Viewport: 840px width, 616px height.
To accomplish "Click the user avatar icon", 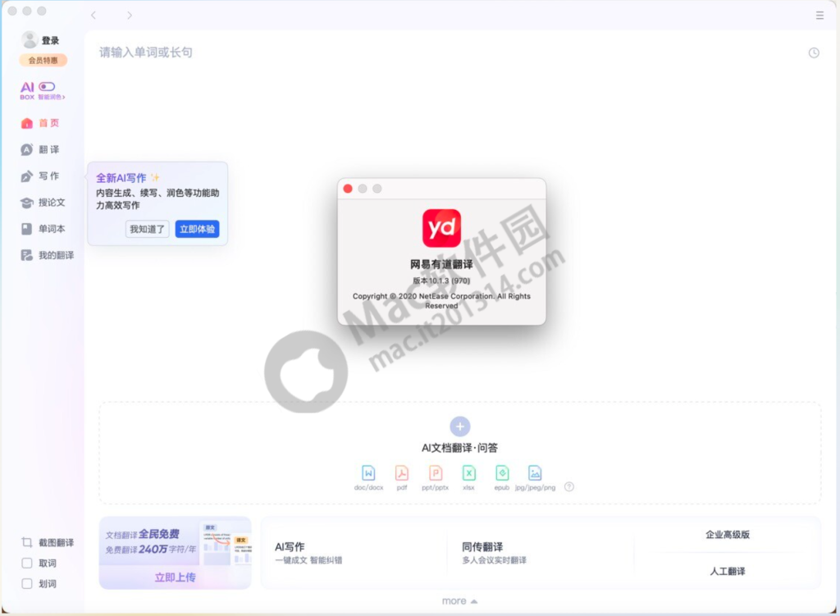I will 29,39.
